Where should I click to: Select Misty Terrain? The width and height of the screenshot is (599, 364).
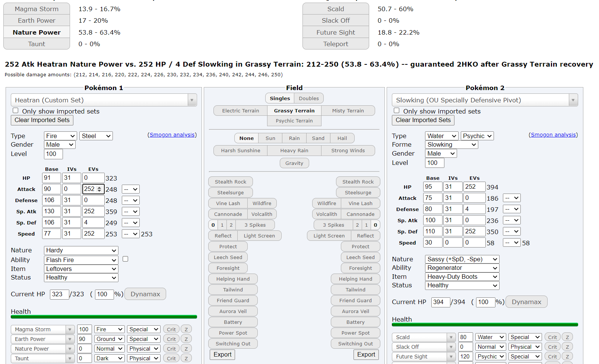point(348,111)
